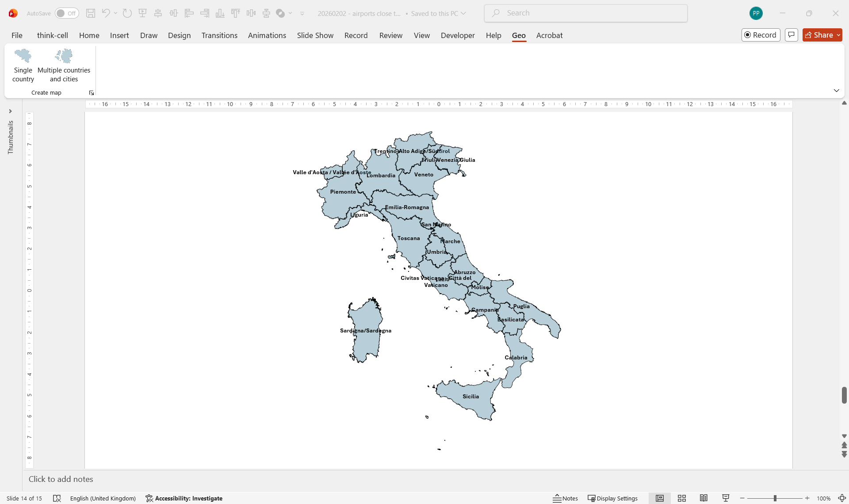Click the Search box in the title bar

tap(585, 13)
